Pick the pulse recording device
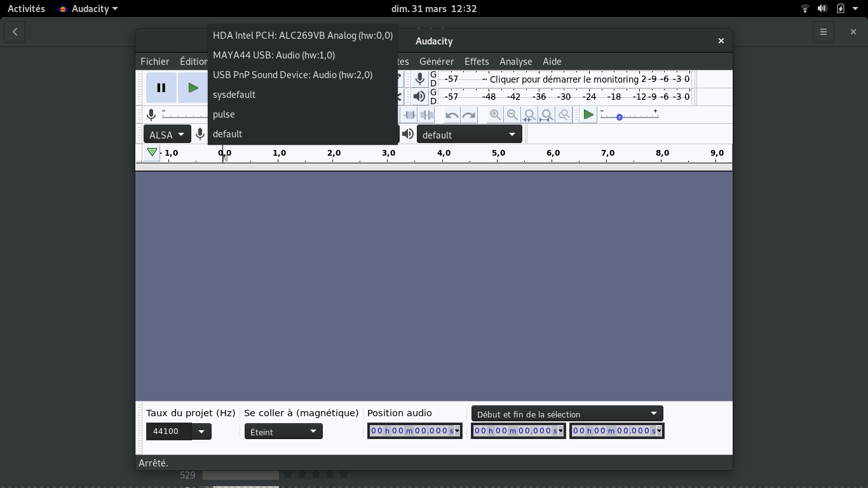The image size is (868, 488). coord(303,114)
